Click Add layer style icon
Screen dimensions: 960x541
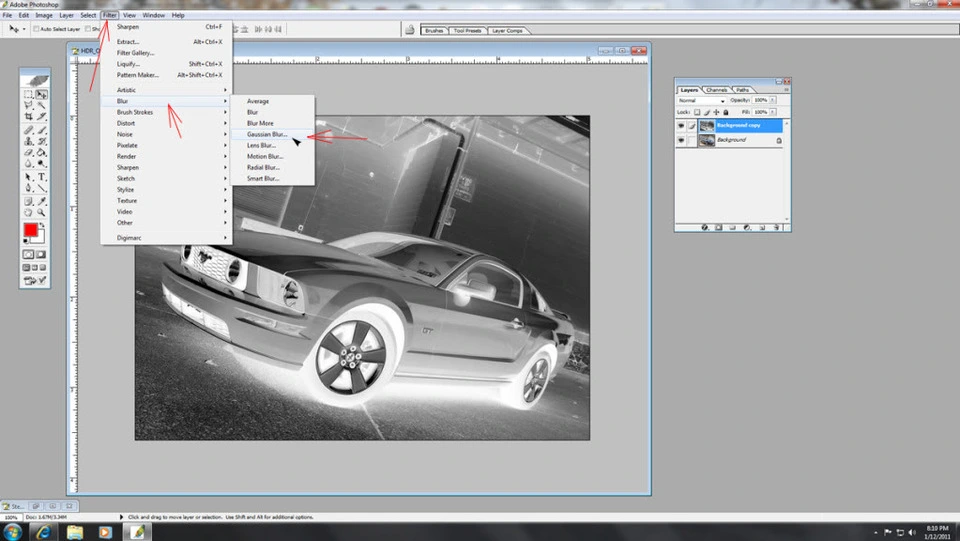click(x=705, y=228)
